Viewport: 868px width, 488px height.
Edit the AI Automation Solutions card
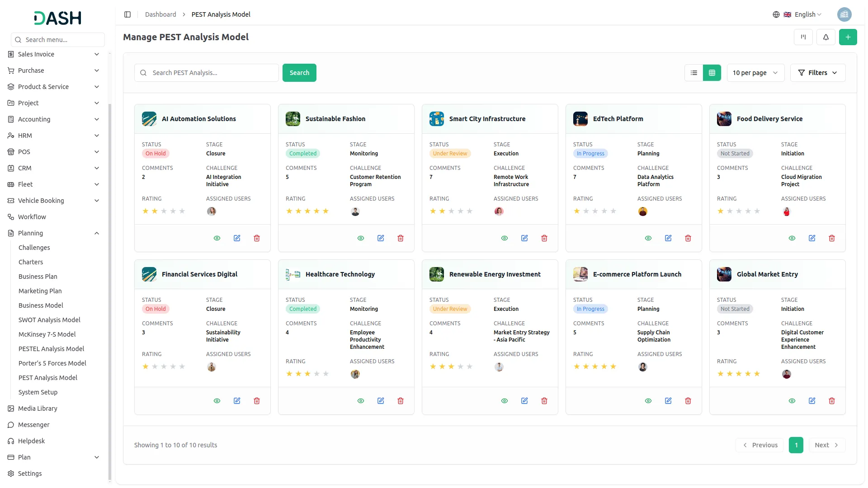tap(237, 238)
